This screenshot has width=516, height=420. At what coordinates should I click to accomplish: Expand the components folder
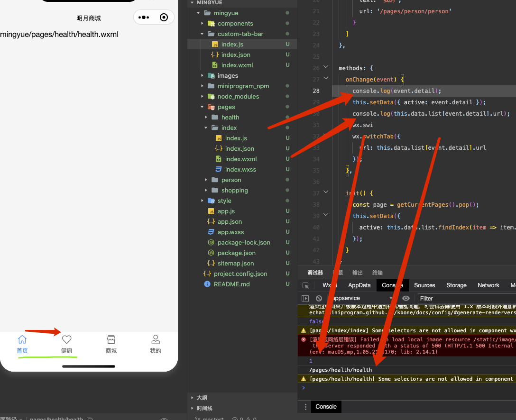coord(202,23)
